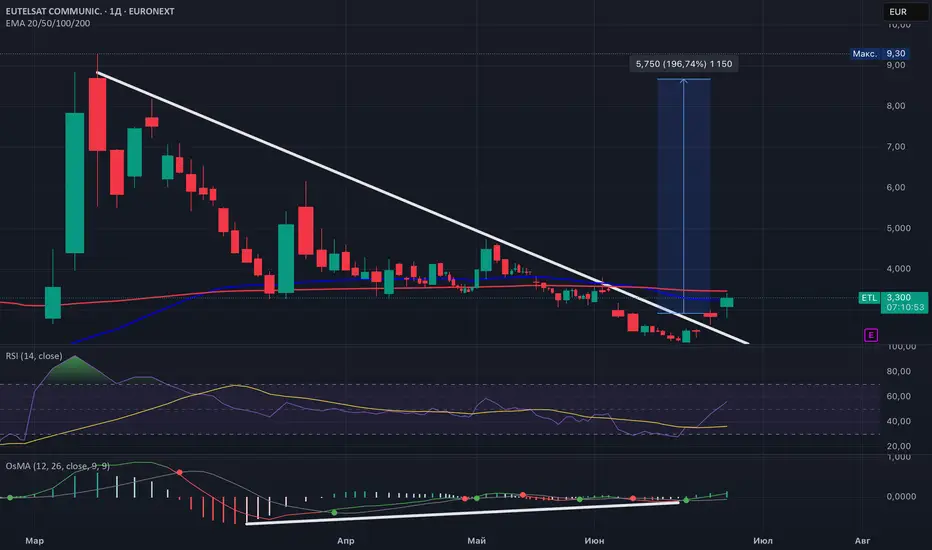932x550 pixels.
Task: Click the ETL price label tag
Action: 869,297
